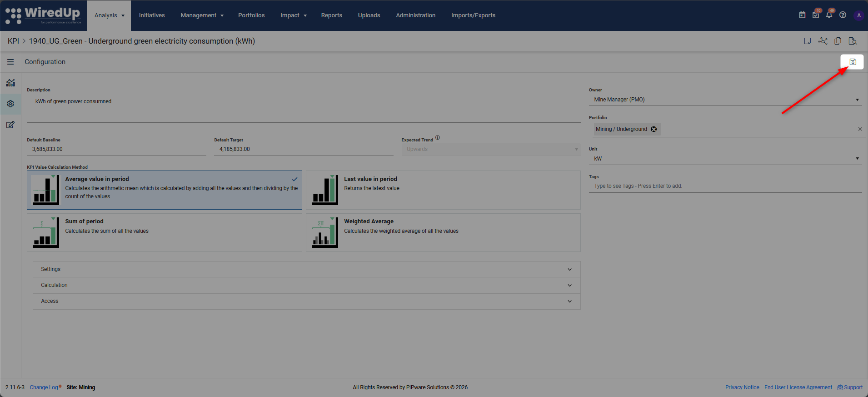
Task: Select Average value in period method
Action: click(165, 190)
